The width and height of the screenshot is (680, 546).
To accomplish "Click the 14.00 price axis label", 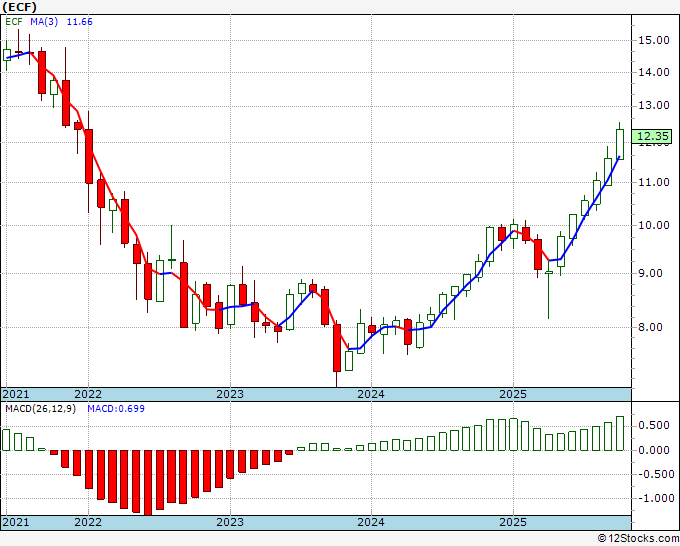I will coord(654,72).
